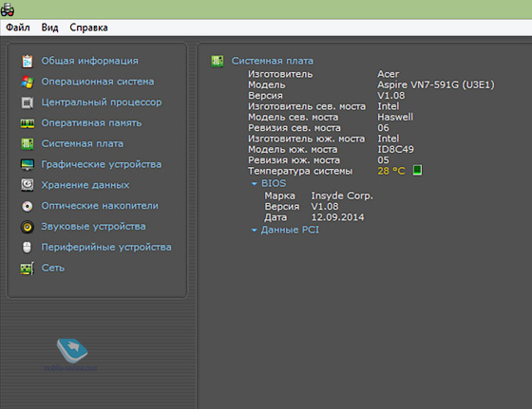Open the Файл menu
The height and width of the screenshot is (409, 532).
18,28
